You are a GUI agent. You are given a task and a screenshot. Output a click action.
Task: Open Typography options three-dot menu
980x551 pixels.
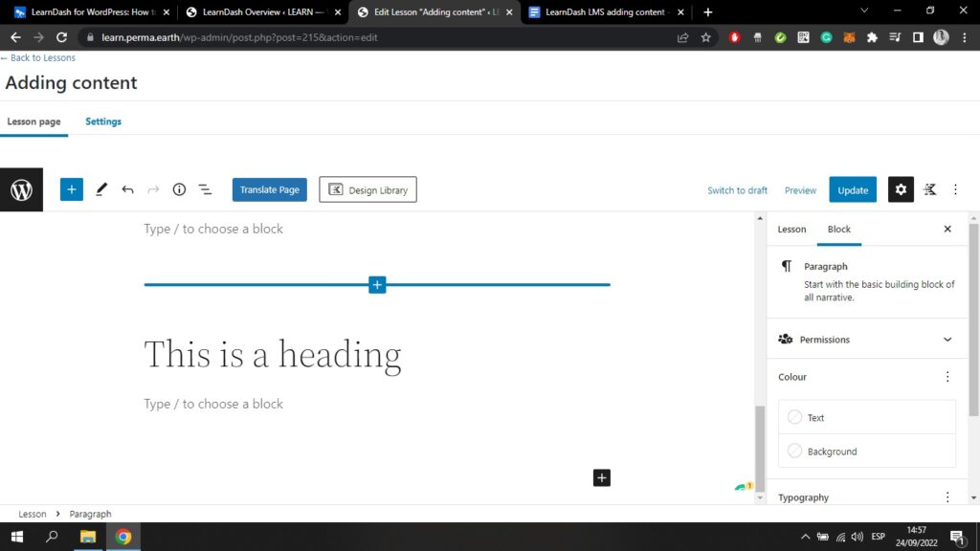point(947,497)
